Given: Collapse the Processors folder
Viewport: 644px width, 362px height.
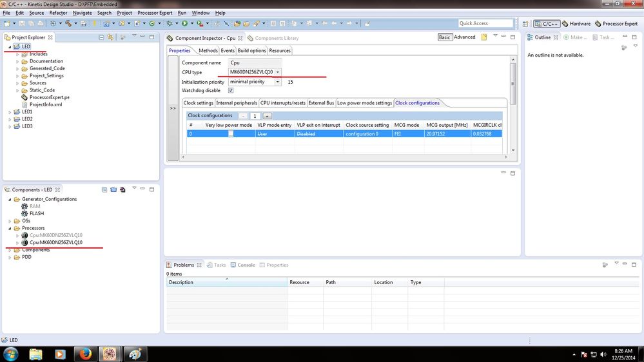Looking at the screenshot, I should (10, 228).
